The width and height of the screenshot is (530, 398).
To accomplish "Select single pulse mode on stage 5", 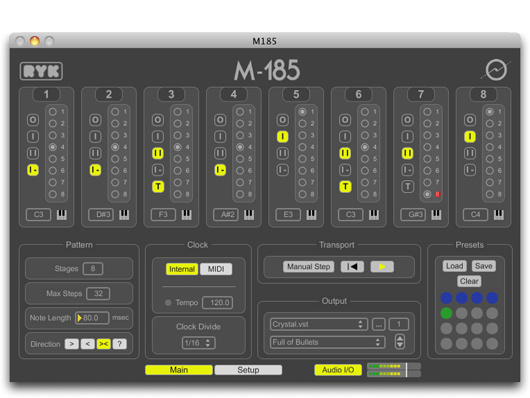I will [283, 137].
